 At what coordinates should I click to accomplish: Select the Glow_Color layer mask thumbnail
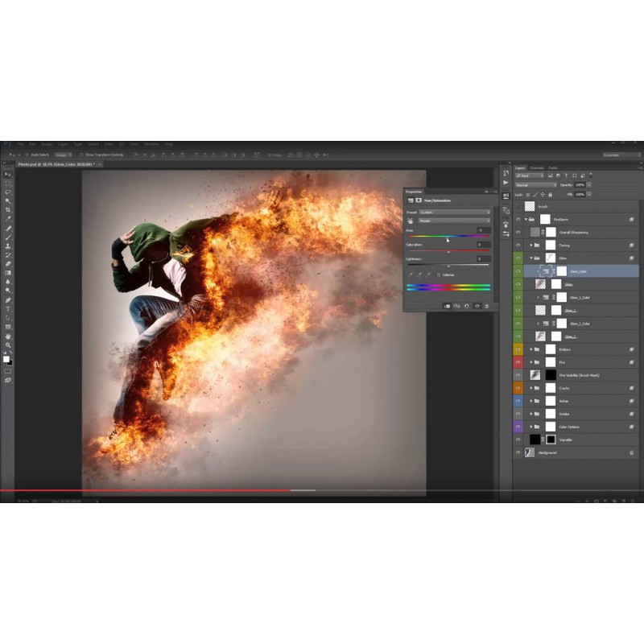[x=561, y=270]
